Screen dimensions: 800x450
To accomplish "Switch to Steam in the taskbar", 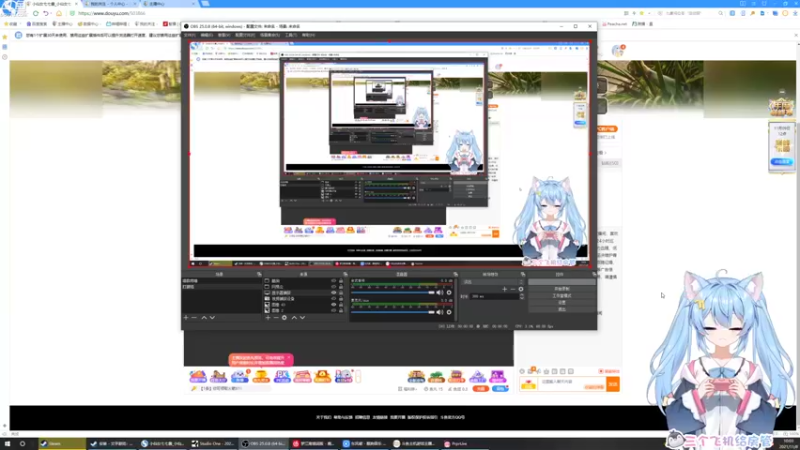I will point(62,444).
